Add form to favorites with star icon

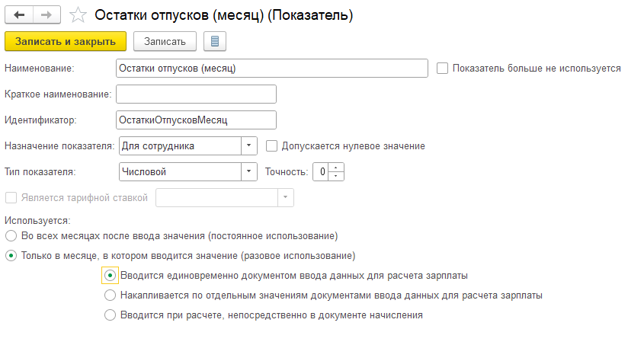point(78,15)
